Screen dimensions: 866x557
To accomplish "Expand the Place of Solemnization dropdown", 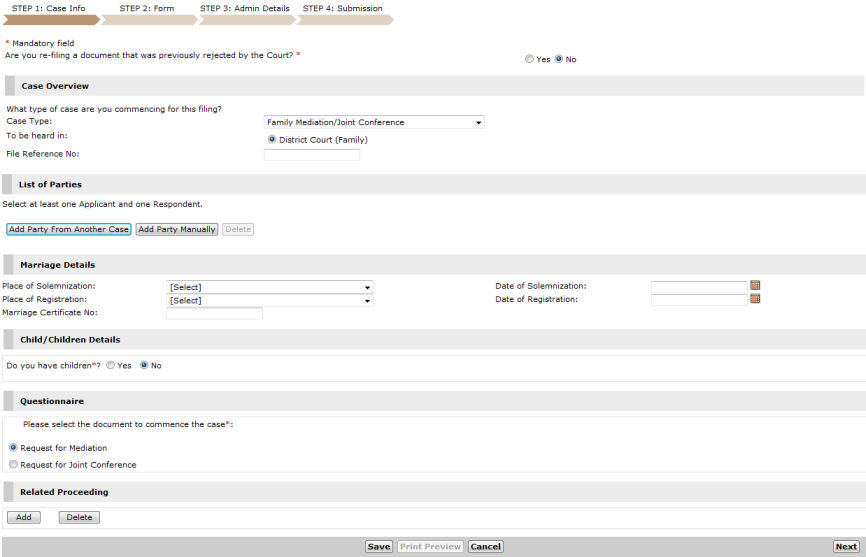I will (x=269, y=287).
